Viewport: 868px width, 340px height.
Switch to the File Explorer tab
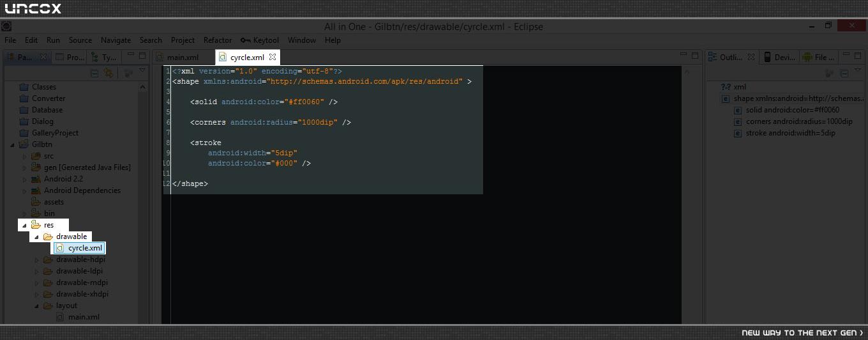[819, 57]
